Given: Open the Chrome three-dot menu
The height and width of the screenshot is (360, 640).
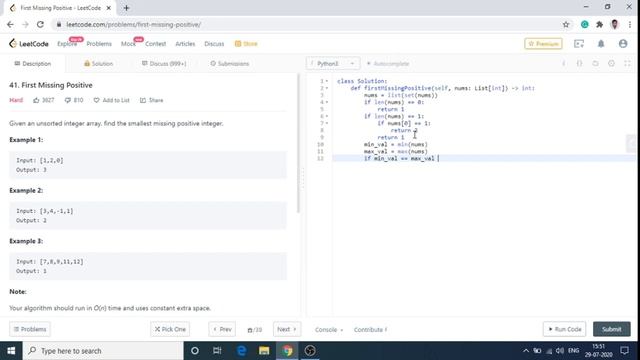Looking at the screenshot, I should click(630, 24).
